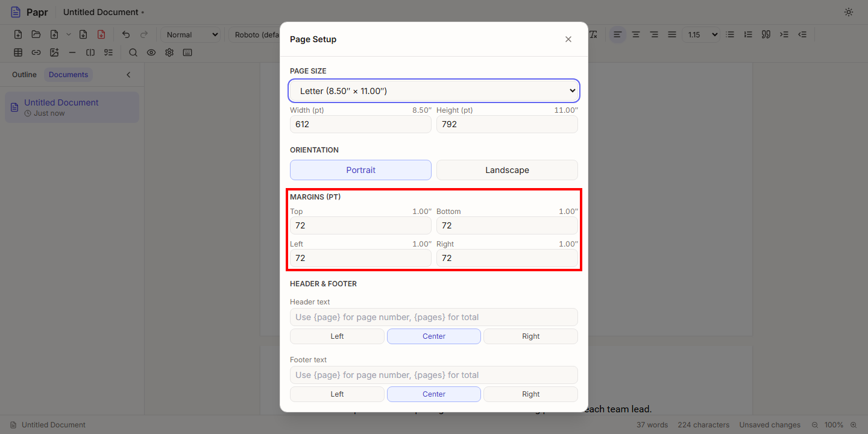Click the New document icon

[18, 34]
